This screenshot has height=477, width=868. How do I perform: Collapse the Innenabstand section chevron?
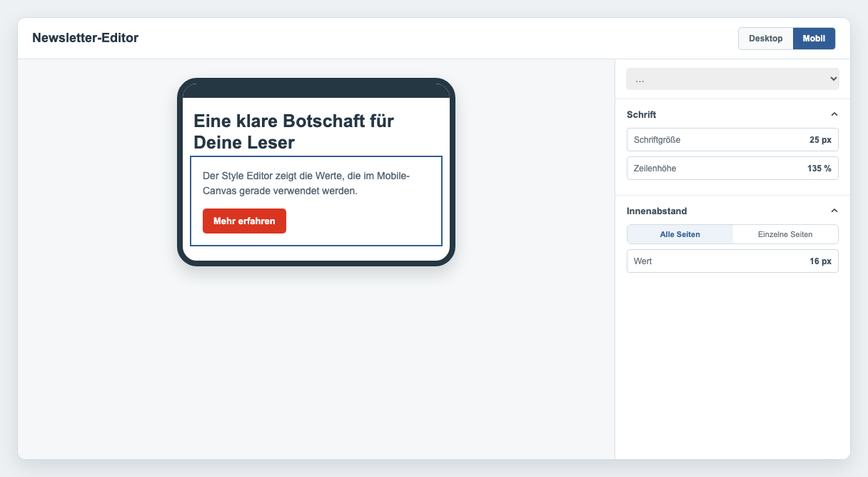834,211
